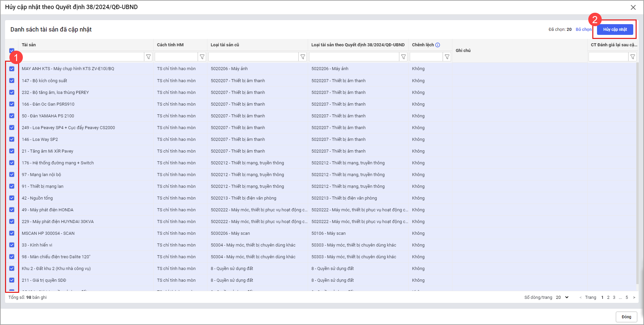Uncheck the select-all header checkbox
644x325 pixels.
point(12,50)
